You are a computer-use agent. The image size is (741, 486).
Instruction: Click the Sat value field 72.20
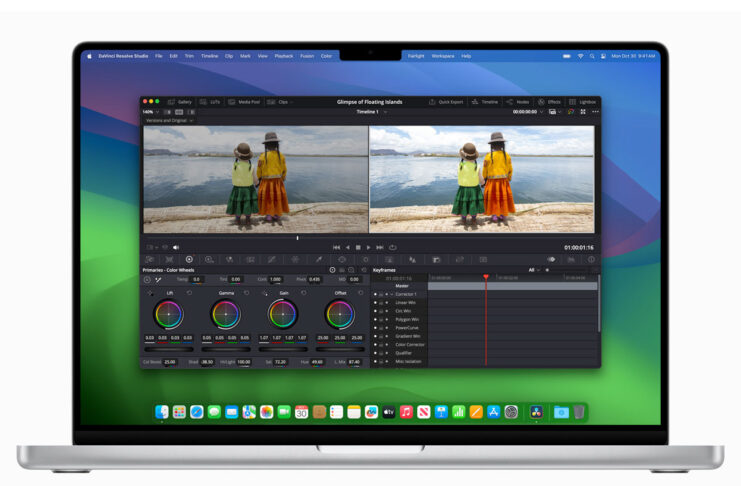point(280,362)
